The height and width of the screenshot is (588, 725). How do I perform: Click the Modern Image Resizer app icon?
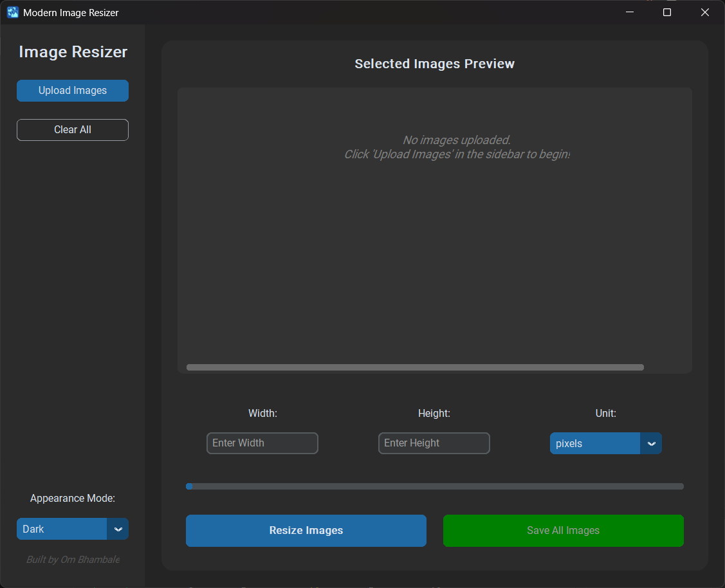[x=12, y=12]
